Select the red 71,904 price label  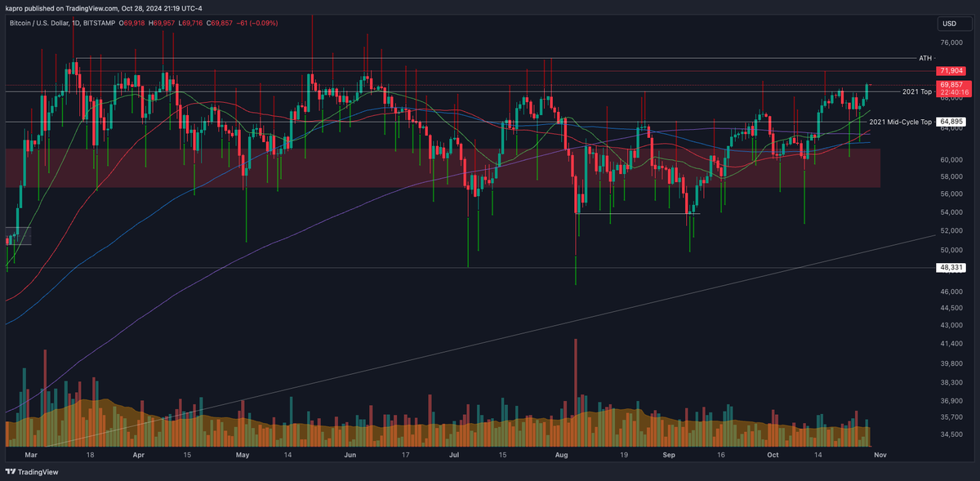point(951,72)
